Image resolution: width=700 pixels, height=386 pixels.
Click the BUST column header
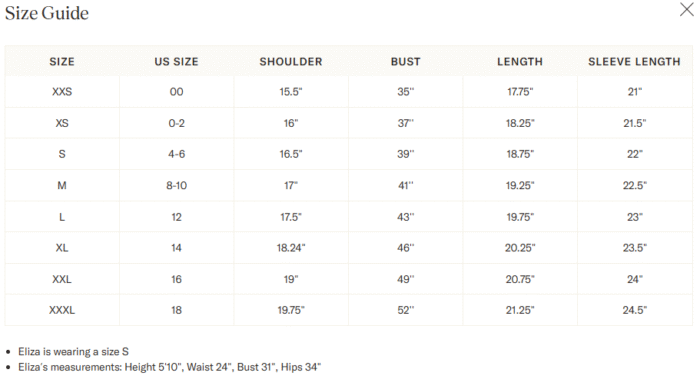(x=406, y=62)
